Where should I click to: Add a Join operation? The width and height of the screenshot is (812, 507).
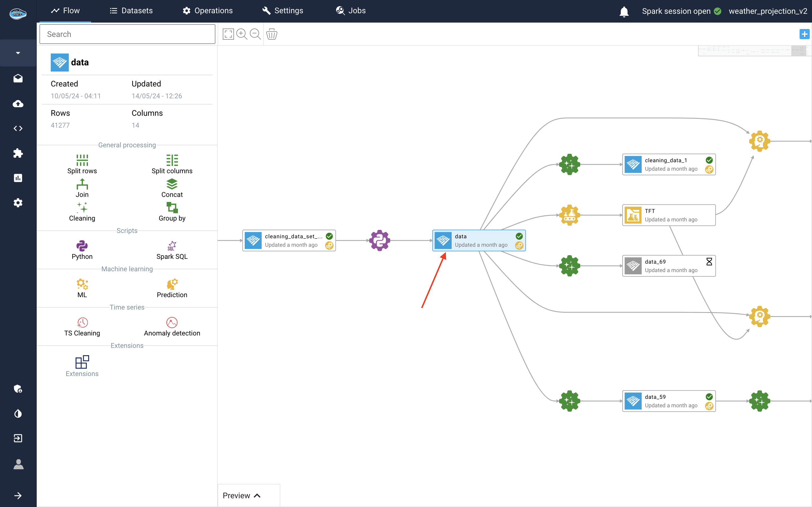[82, 188]
